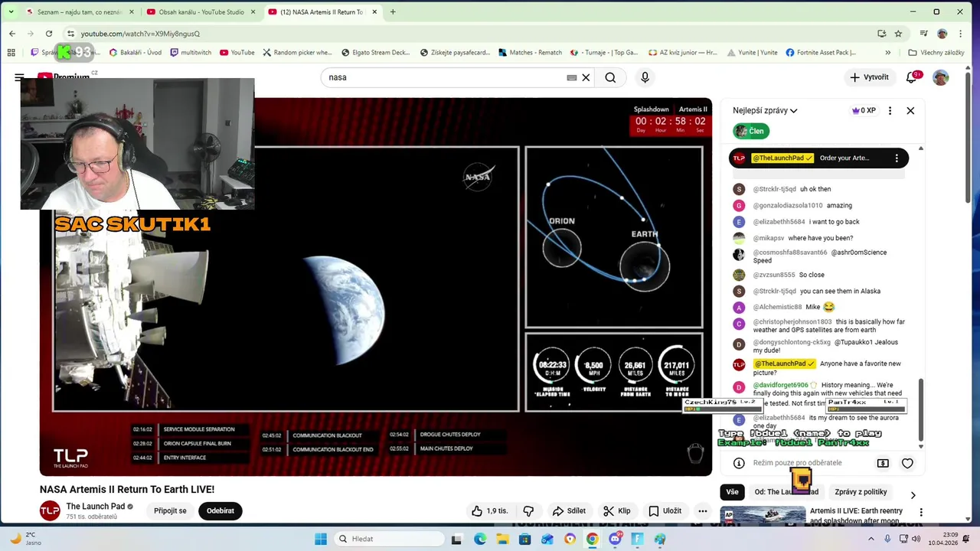Screen dimensions: 980x551
Task: View site information icon in address bar
Action: tap(70, 34)
